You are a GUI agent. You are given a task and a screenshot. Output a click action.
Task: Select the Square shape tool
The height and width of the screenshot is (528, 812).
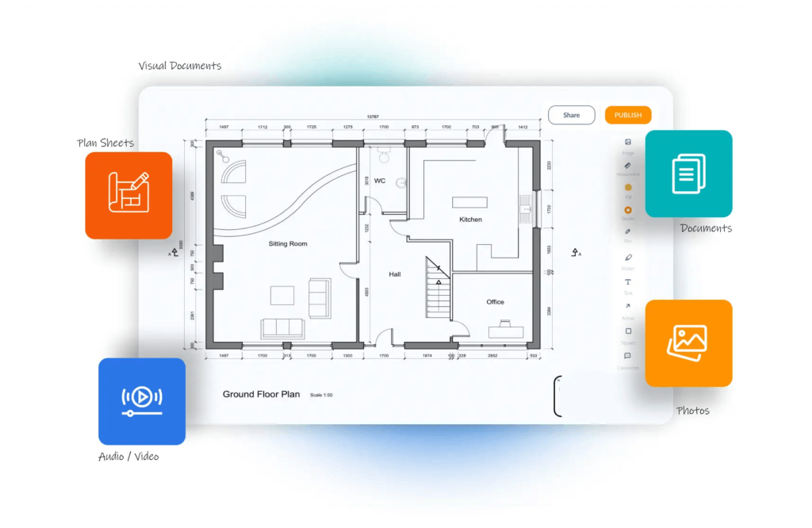(628, 331)
